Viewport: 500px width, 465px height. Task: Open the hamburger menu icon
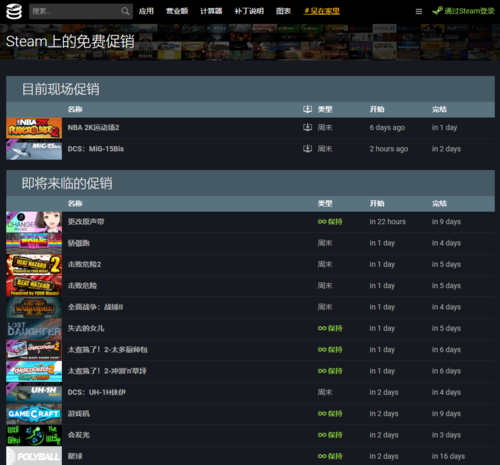click(419, 12)
